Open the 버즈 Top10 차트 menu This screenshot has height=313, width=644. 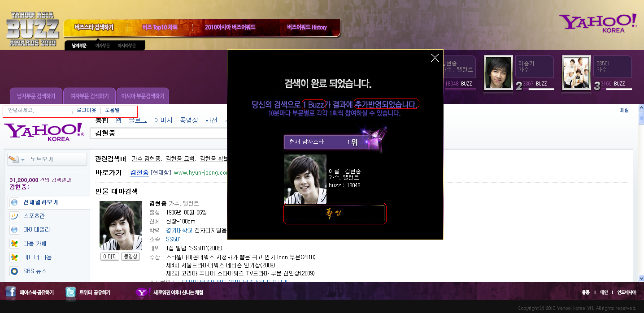click(160, 27)
